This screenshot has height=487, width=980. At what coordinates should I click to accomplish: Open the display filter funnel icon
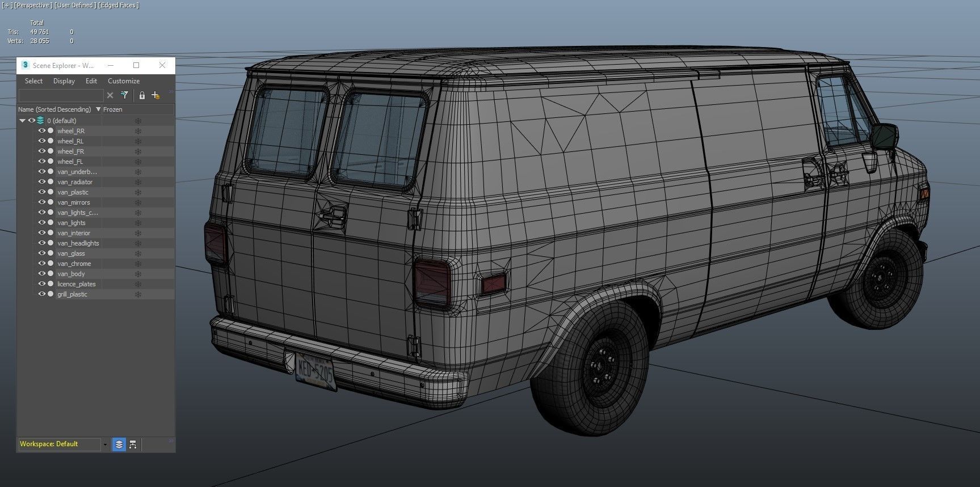pos(124,95)
